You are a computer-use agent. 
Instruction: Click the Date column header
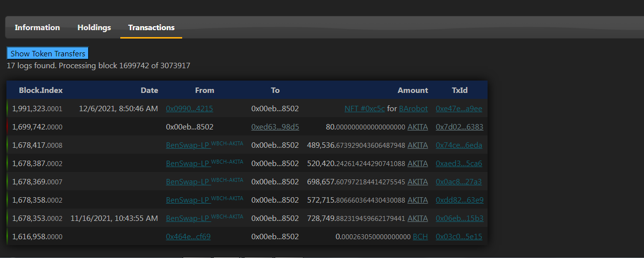149,90
